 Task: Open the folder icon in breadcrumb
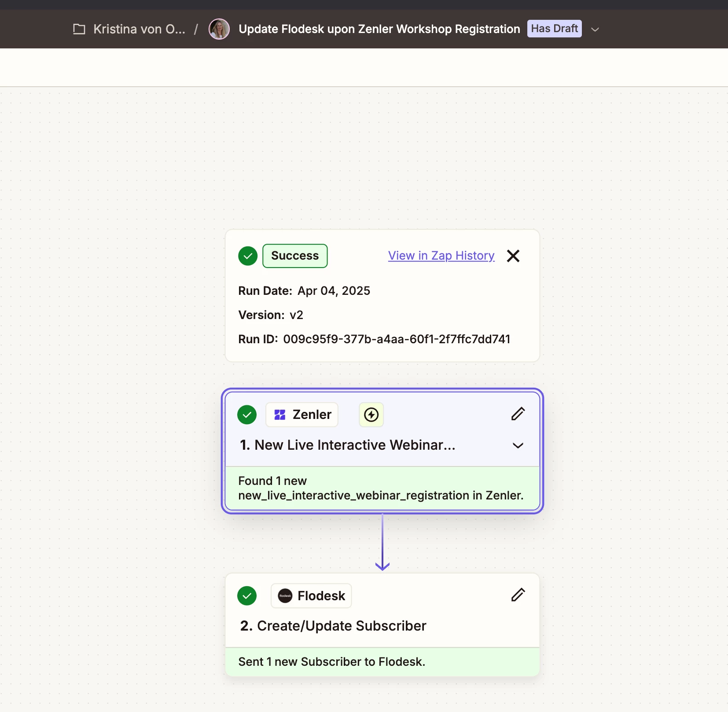[x=79, y=29]
